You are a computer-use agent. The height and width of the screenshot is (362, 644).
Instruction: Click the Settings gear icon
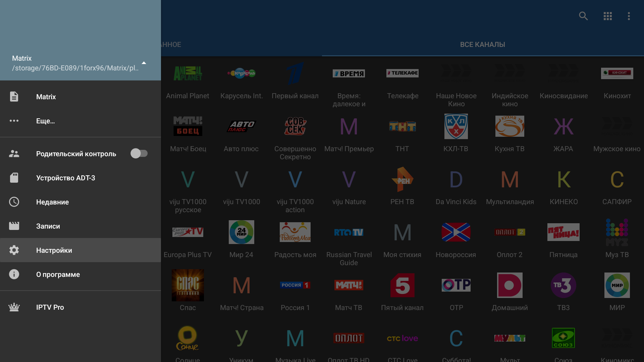[14, 250]
